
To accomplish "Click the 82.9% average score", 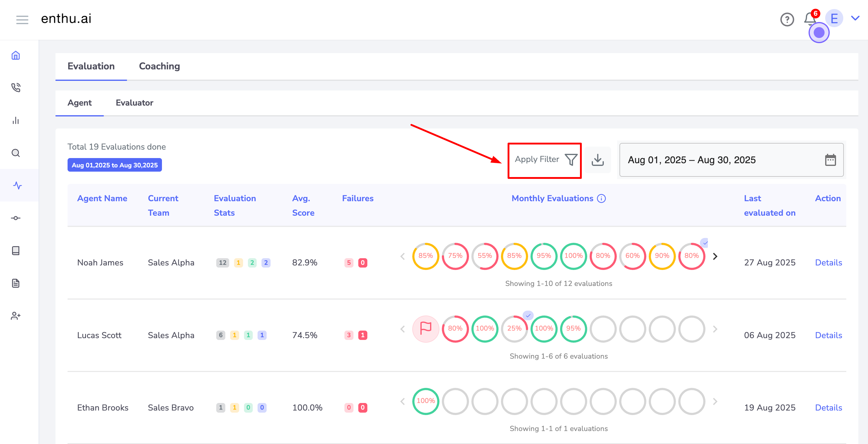I will (x=305, y=263).
